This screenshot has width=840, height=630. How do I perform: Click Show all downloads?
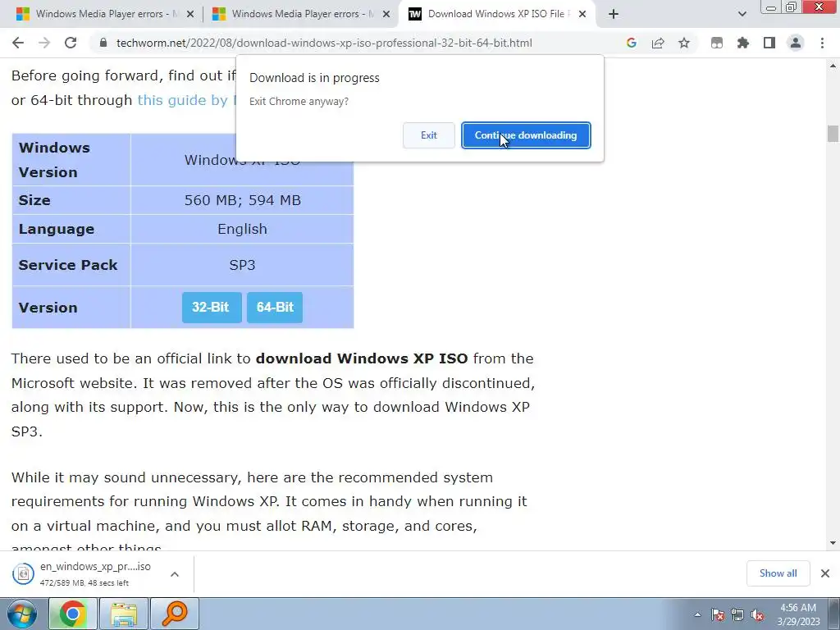click(778, 573)
